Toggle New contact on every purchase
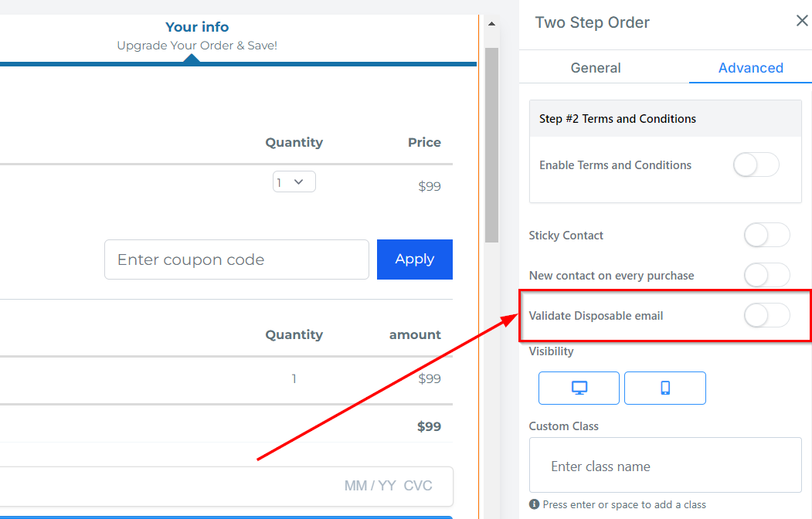 [x=766, y=276]
